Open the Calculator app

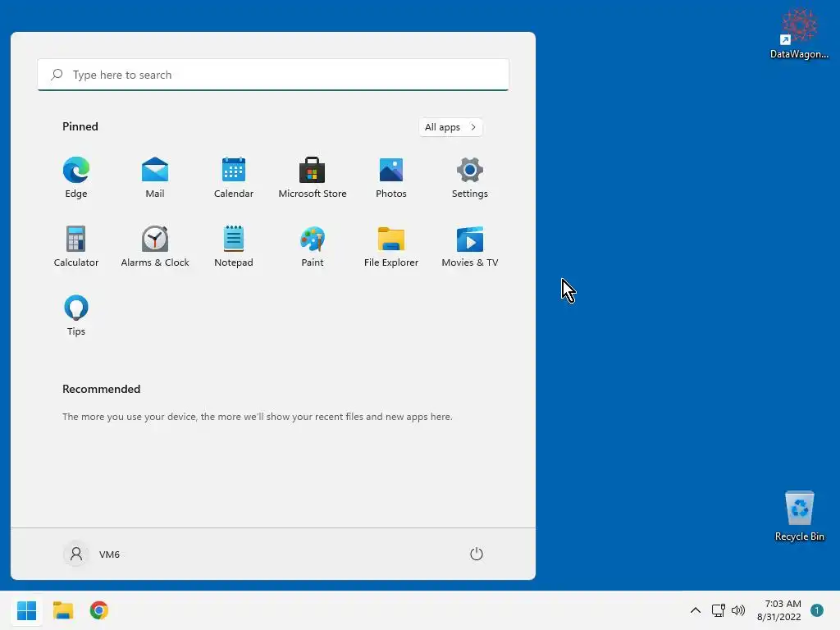(x=76, y=247)
